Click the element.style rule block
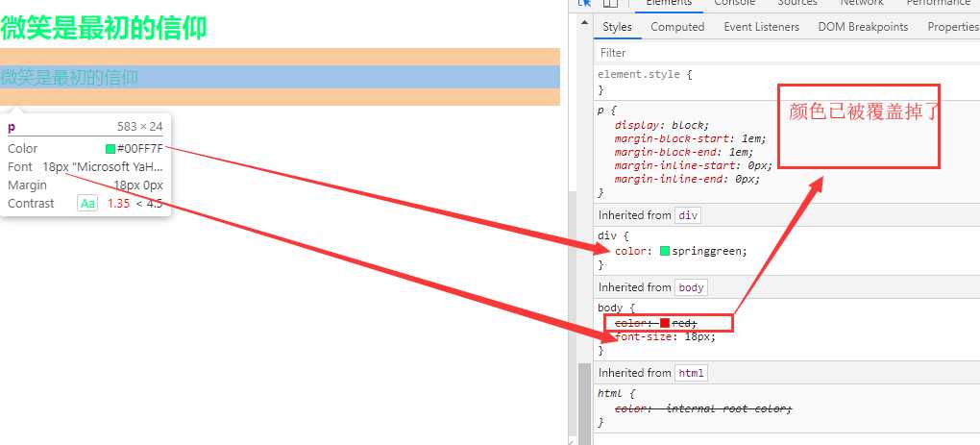 tap(673, 82)
